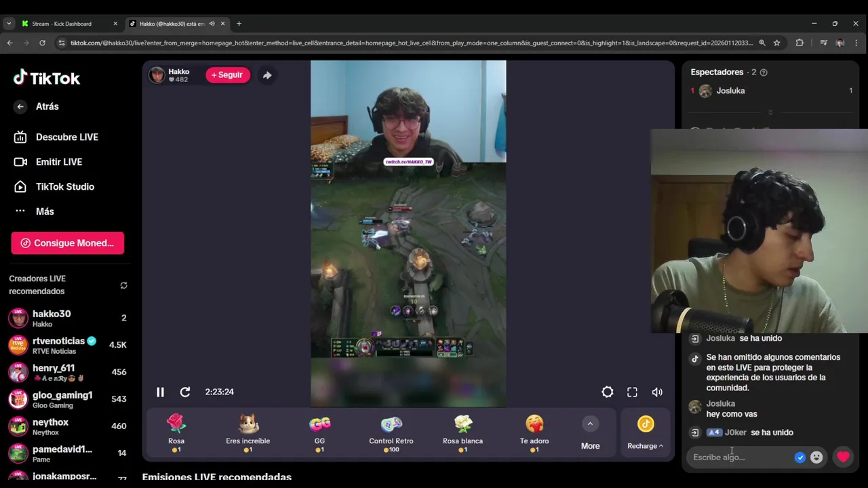Viewport: 868px width, 488px height.
Task: Open henry_611 live channel
Action: (67, 372)
